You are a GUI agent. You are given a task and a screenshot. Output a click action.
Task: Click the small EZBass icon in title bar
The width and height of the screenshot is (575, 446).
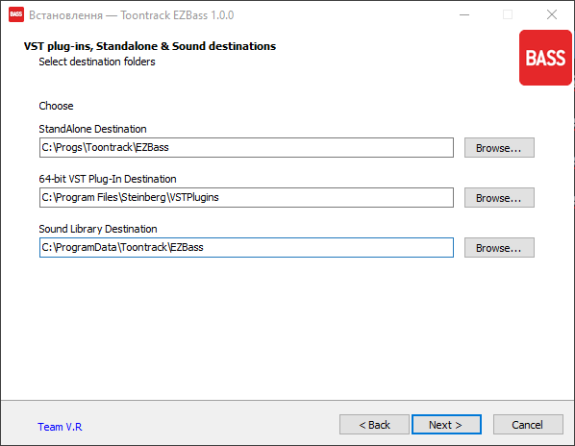click(x=16, y=15)
